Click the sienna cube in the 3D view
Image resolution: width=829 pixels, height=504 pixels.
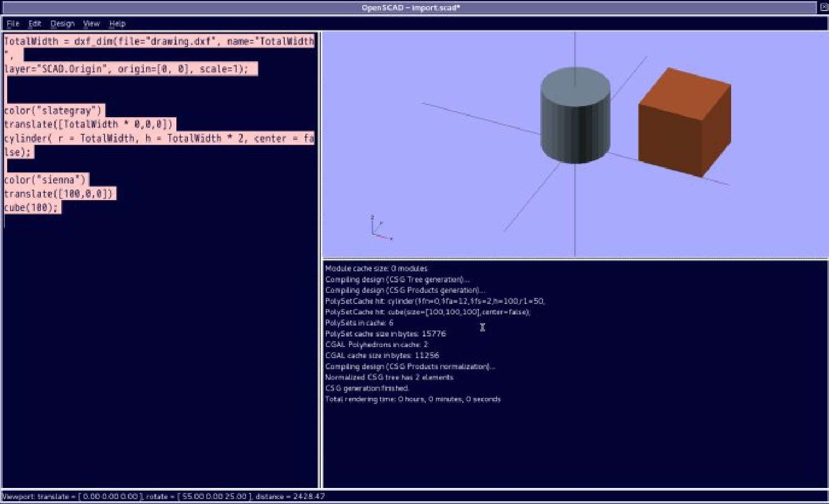(x=684, y=124)
